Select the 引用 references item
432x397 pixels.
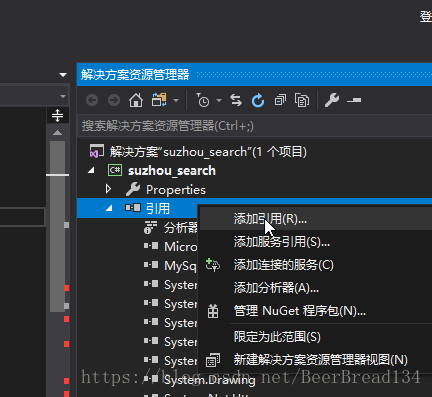tap(158, 209)
